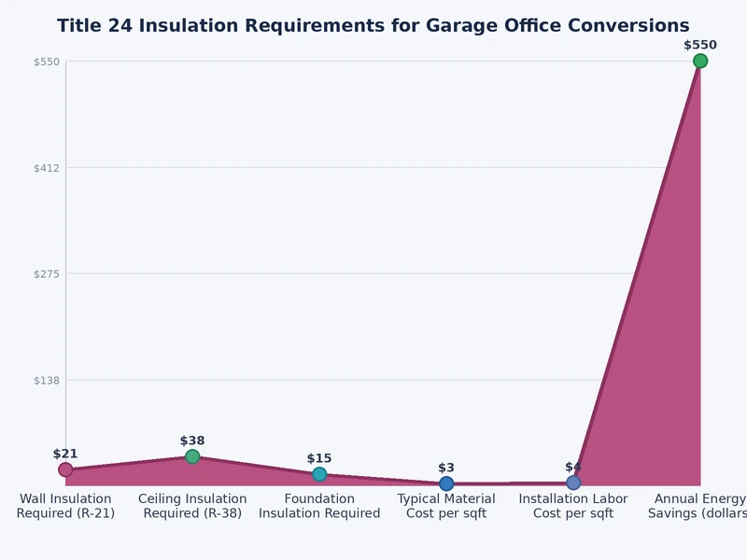Click the "$275" y-axis tick label
The height and width of the screenshot is (560, 747).
tap(47, 274)
